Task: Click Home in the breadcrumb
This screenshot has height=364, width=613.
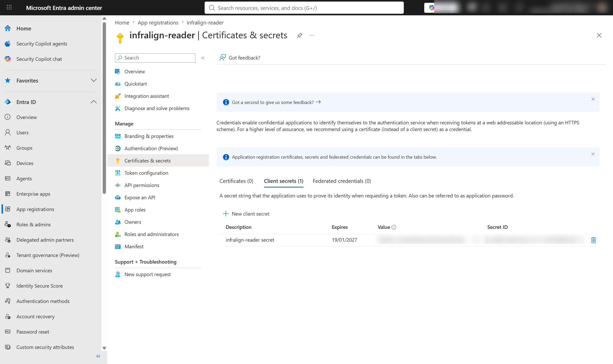Action: pos(122,23)
